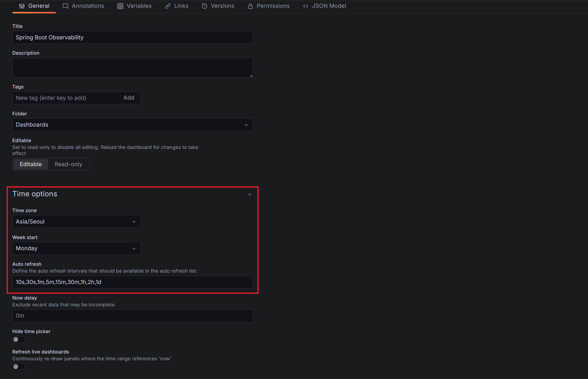The image size is (588, 379).
Task: Collapse the Time options section chevron
Action: (249, 194)
